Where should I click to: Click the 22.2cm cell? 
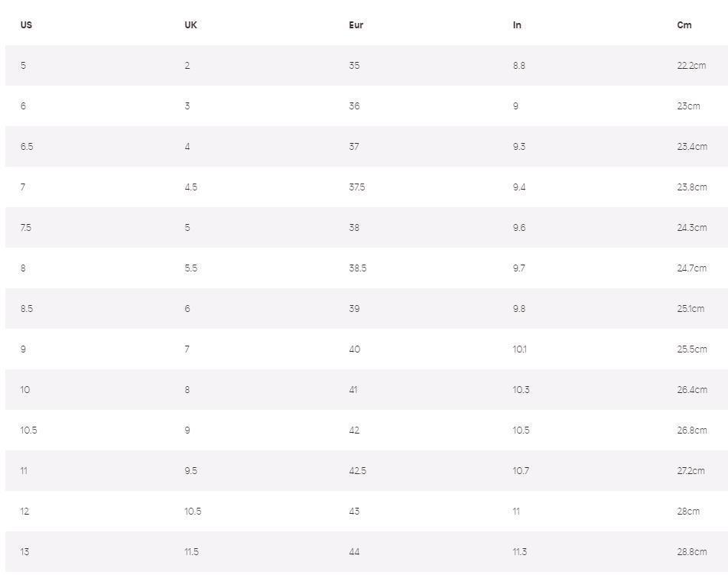(x=691, y=66)
